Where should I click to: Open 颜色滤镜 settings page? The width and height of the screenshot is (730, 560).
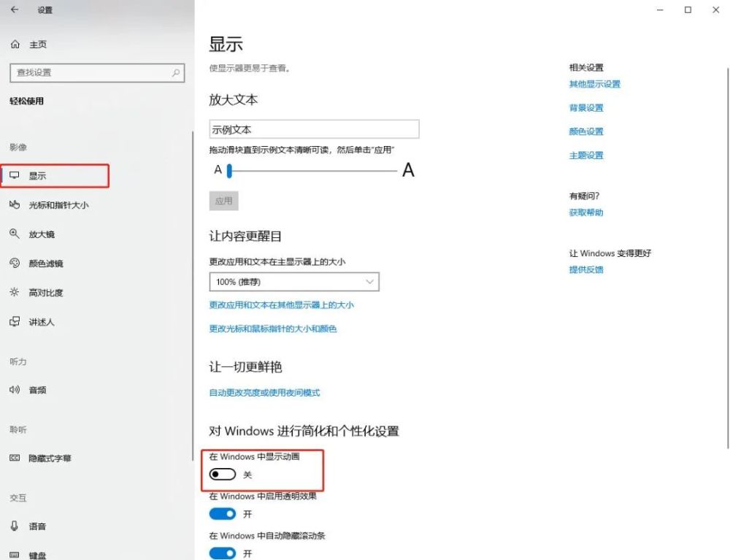coord(45,264)
